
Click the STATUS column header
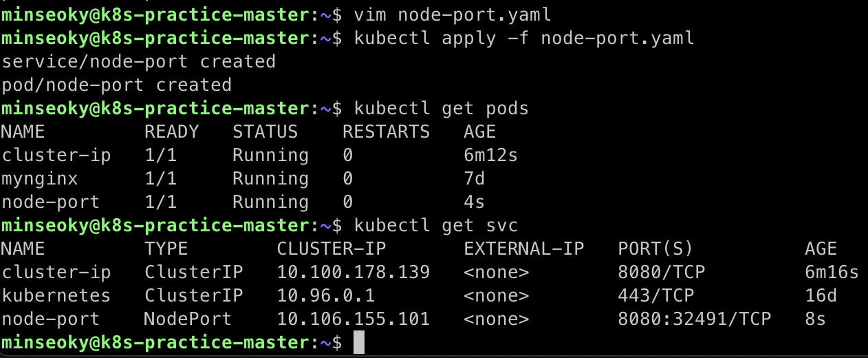[265, 131]
